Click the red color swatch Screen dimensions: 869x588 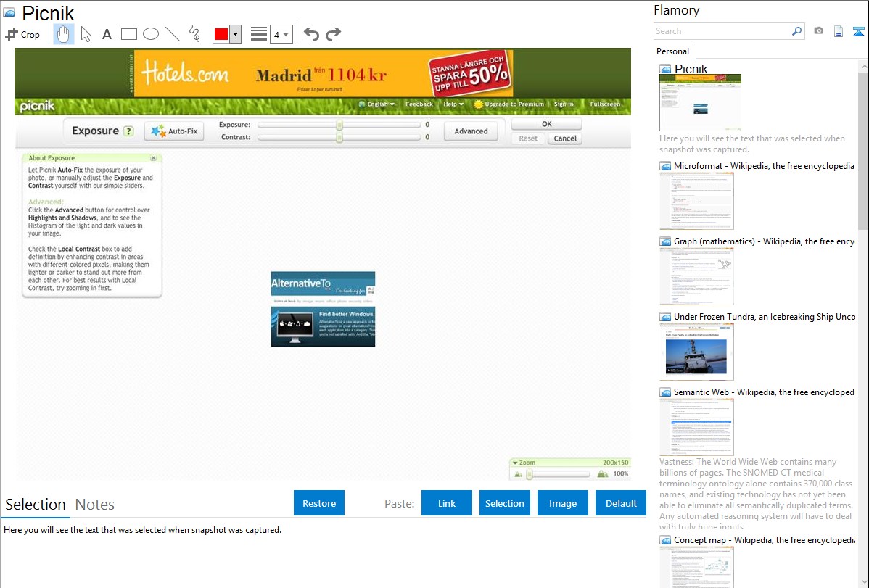[x=221, y=34]
